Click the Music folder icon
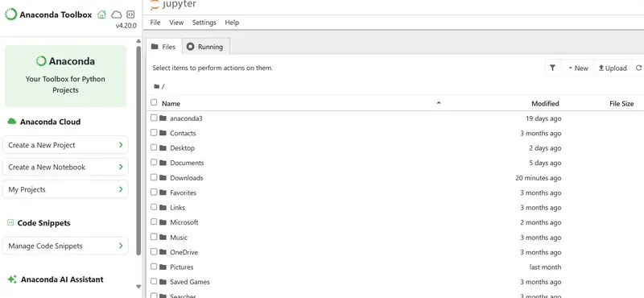This screenshot has height=298, width=644. (163, 237)
